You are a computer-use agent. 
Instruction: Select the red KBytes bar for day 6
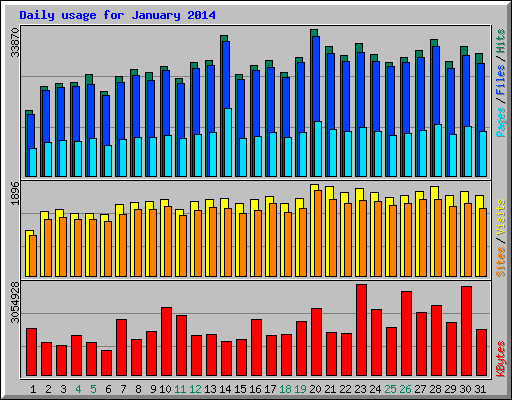point(106,363)
